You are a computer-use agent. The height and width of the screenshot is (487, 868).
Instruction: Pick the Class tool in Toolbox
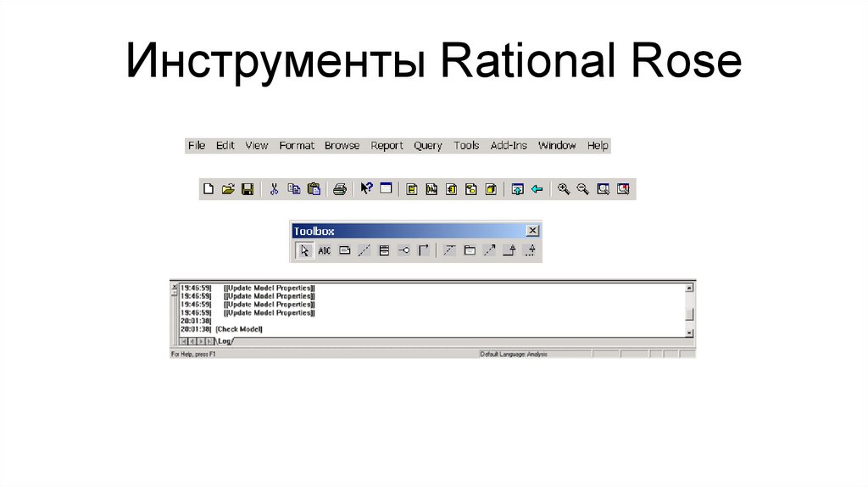pos(384,250)
